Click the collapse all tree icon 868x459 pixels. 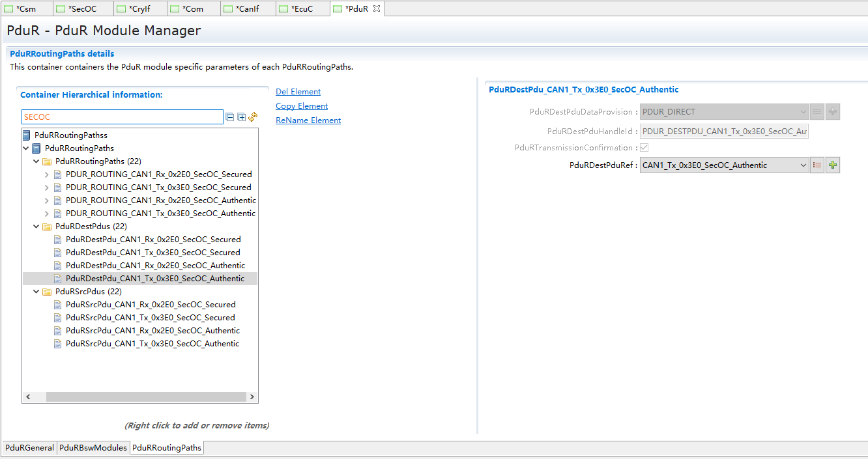(230, 117)
